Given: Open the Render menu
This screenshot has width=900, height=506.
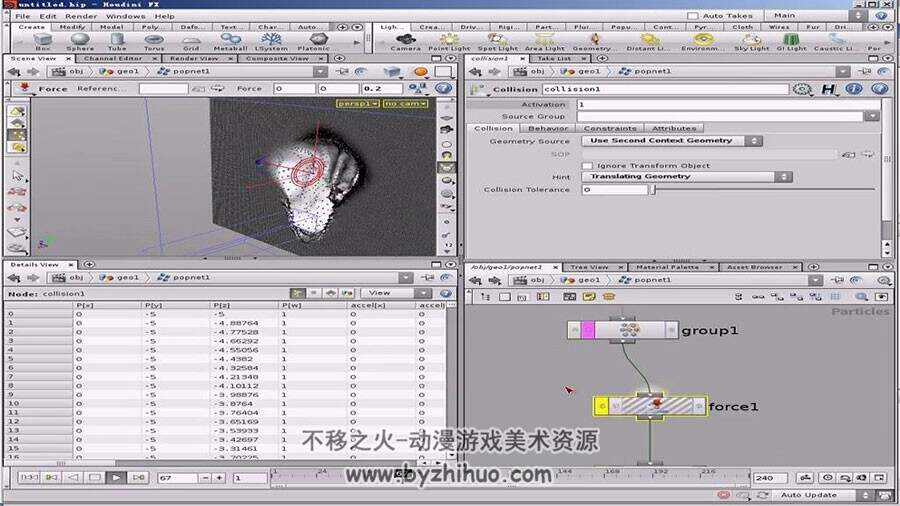Looking at the screenshot, I should tap(80, 16).
